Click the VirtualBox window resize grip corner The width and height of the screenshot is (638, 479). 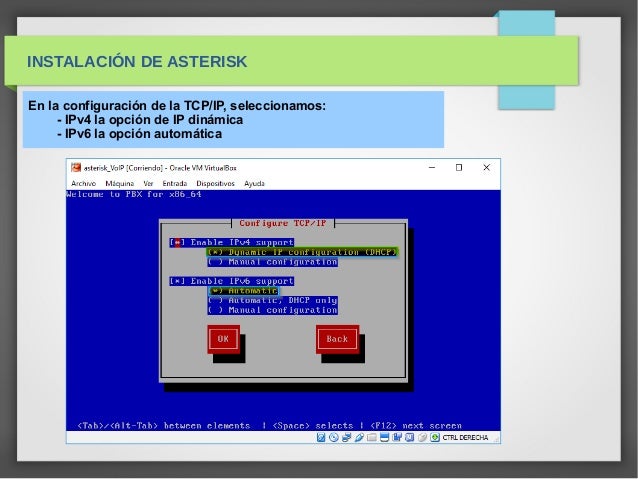pyautogui.click(x=496, y=439)
